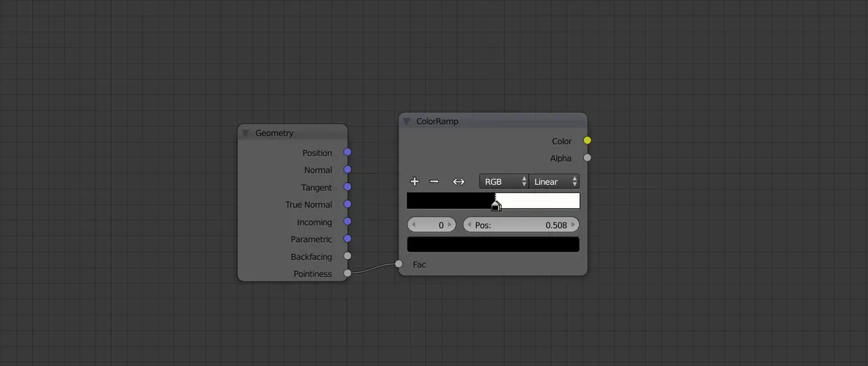Open the black stop color swatch

tap(493, 244)
